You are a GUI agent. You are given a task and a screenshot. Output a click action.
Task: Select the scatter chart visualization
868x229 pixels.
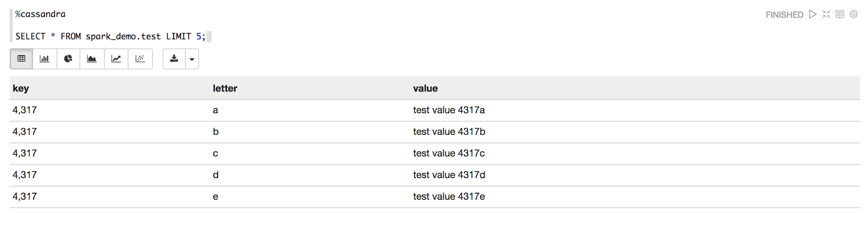pyautogui.click(x=140, y=59)
